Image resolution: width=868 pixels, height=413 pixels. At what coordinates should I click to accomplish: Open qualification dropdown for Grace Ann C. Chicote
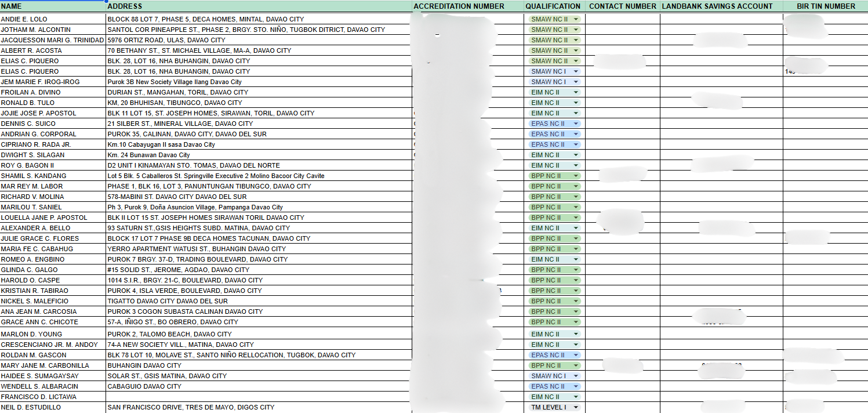point(576,322)
